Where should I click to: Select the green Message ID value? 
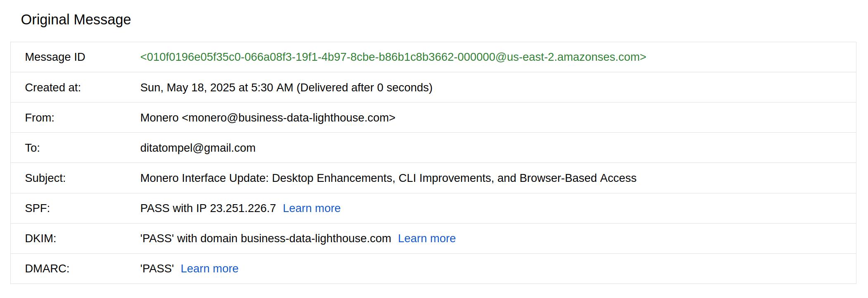pyautogui.click(x=393, y=57)
